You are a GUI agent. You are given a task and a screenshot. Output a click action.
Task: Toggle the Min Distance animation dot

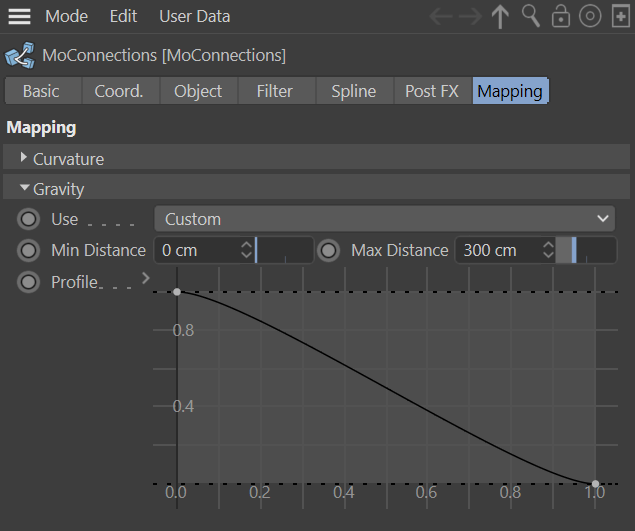tap(29, 250)
